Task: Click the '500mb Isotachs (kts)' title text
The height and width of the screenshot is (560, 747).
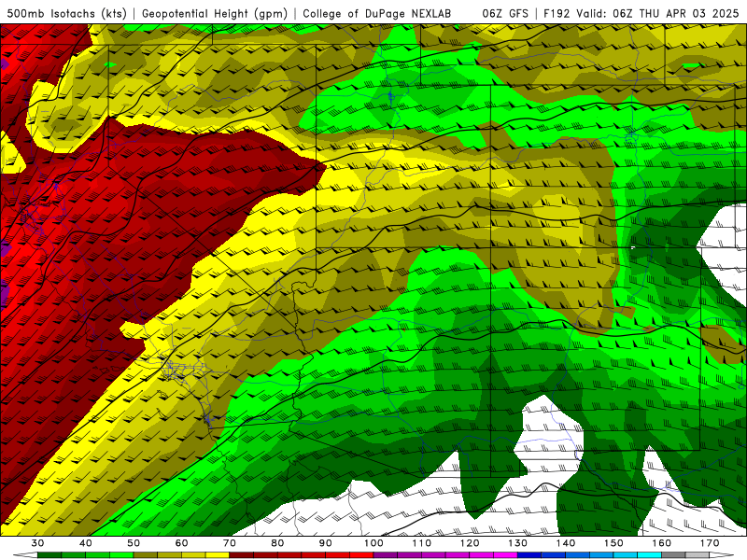Action: click(x=66, y=13)
